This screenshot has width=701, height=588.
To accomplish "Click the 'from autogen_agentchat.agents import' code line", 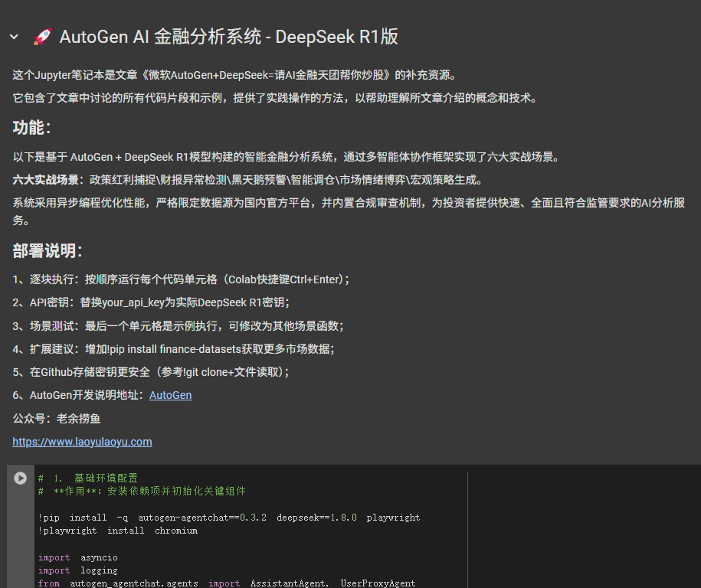I will [x=227, y=583].
